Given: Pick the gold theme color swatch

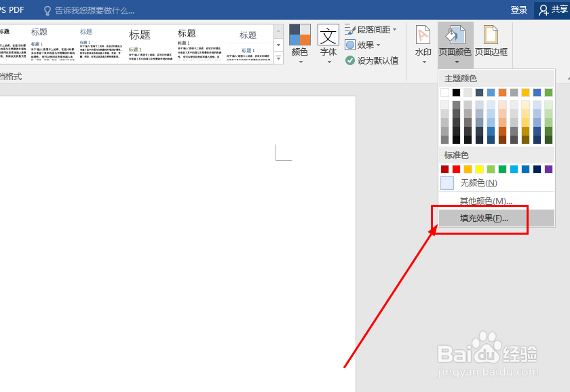Looking at the screenshot, I should [x=525, y=93].
